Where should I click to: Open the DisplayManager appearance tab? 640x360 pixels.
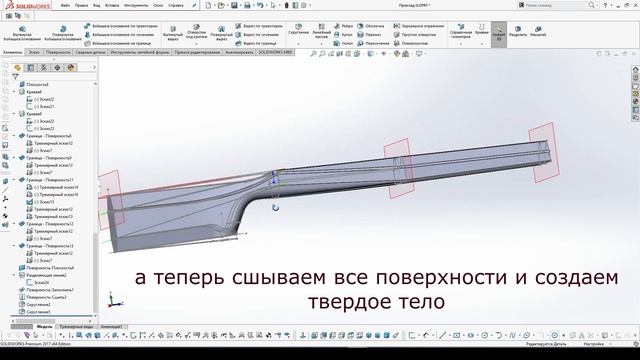tap(71, 67)
